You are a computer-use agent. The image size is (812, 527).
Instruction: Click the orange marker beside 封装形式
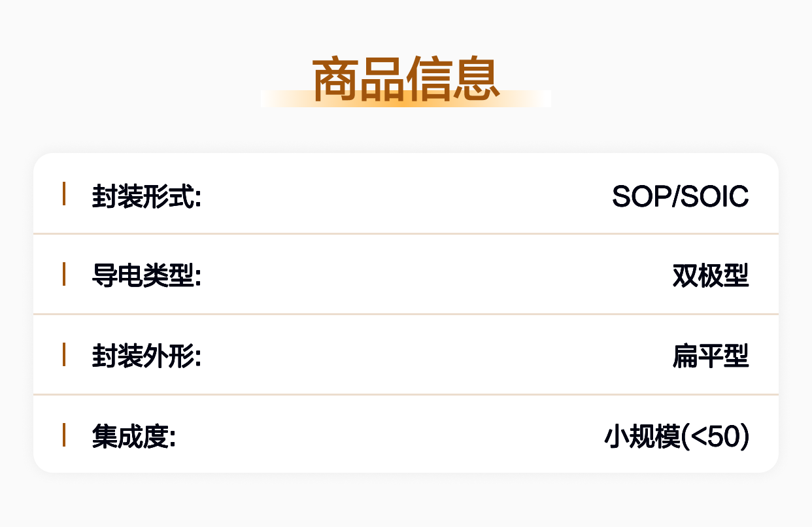click(64, 194)
